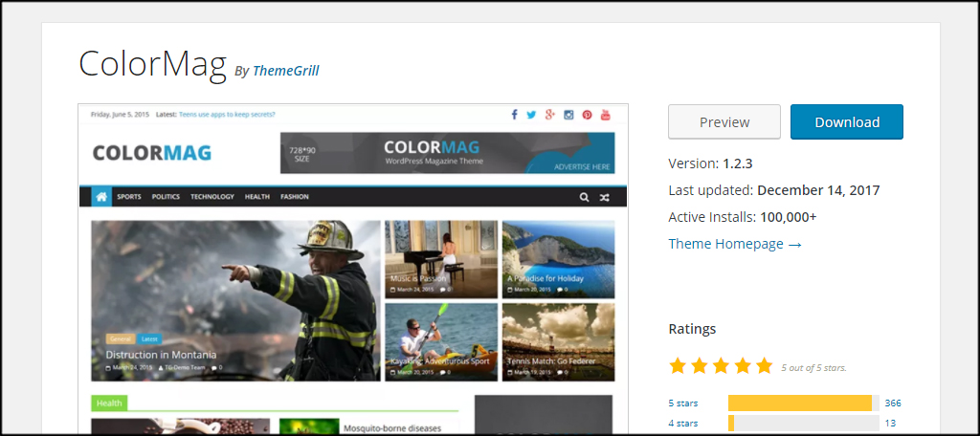
Task: Click the ColorMag advertise here banner
Action: 447,153
